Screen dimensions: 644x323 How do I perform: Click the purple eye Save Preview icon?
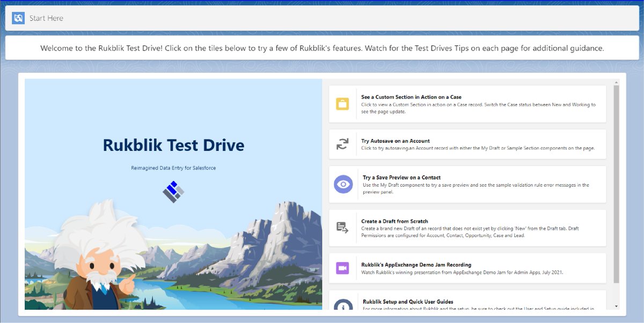coord(343,184)
